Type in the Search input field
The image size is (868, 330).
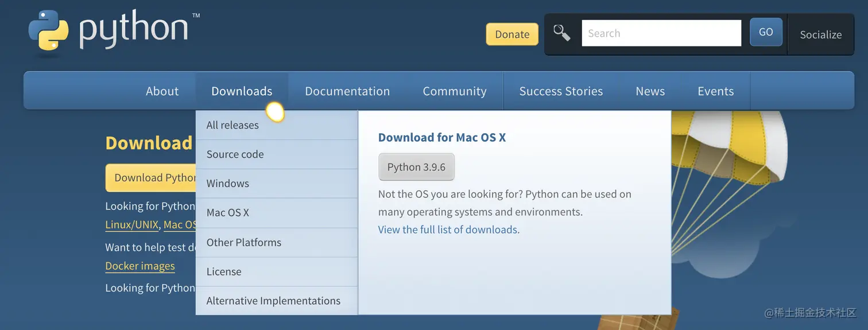click(661, 33)
